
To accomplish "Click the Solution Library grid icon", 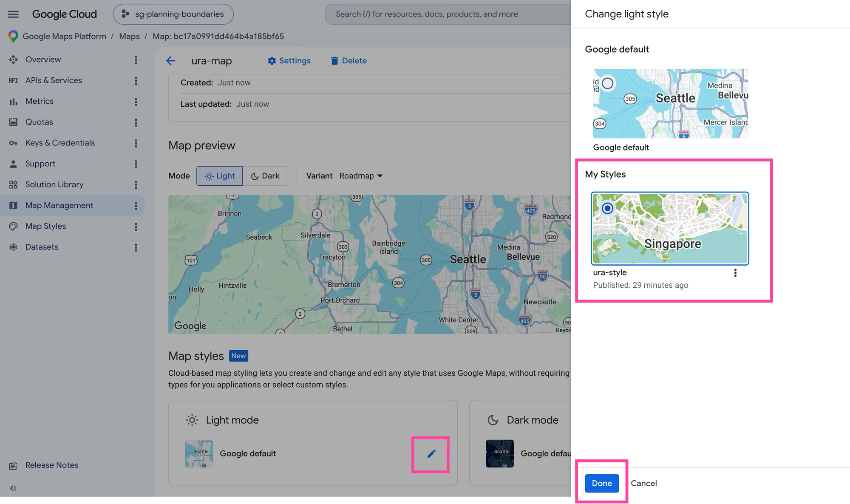I will click(x=13, y=184).
